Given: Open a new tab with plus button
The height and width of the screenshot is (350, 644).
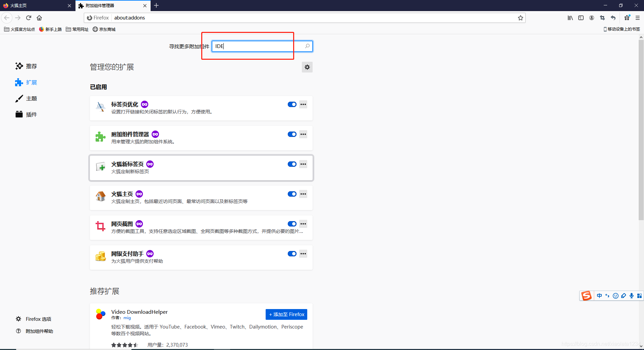Looking at the screenshot, I should click(x=156, y=5).
